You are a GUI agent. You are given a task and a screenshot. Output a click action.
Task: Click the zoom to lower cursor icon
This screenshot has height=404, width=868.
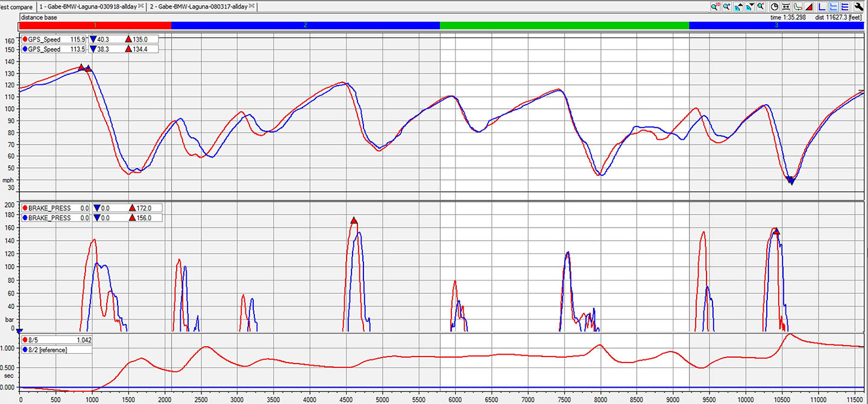(x=750, y=7)
